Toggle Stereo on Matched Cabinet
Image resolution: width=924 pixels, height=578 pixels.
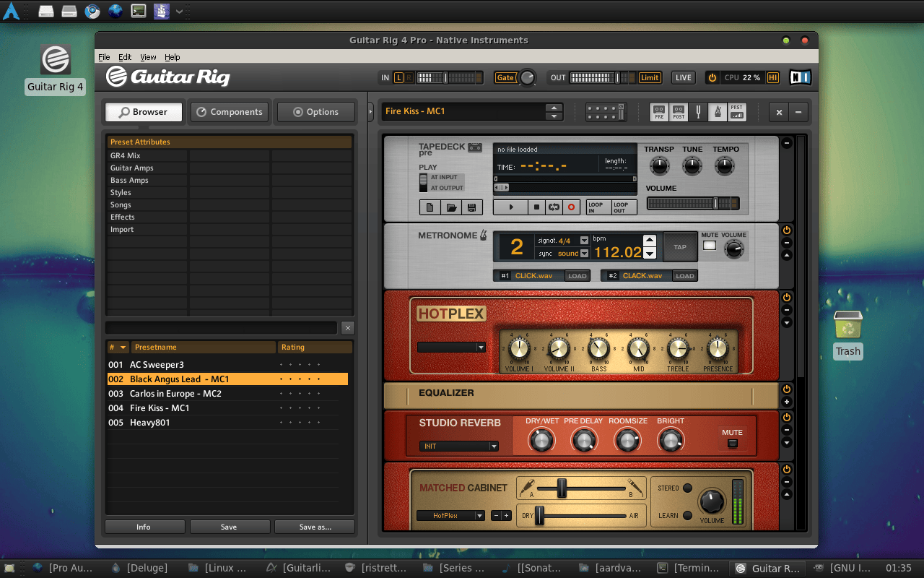(687, 488)
